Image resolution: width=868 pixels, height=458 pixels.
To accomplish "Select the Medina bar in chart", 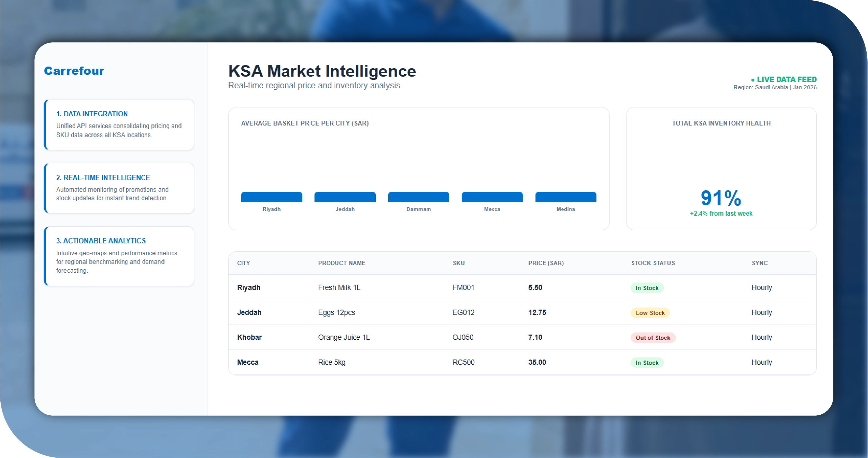I will [566, 197].
